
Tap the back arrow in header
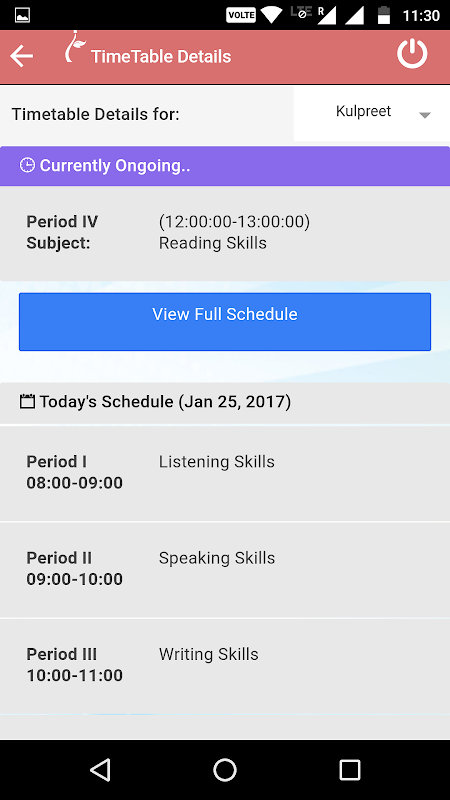(x=21, y=56)
